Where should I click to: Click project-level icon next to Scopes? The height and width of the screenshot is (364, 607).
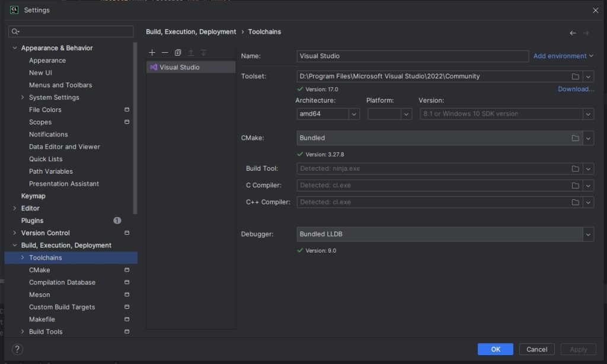(x=127, y=122)
